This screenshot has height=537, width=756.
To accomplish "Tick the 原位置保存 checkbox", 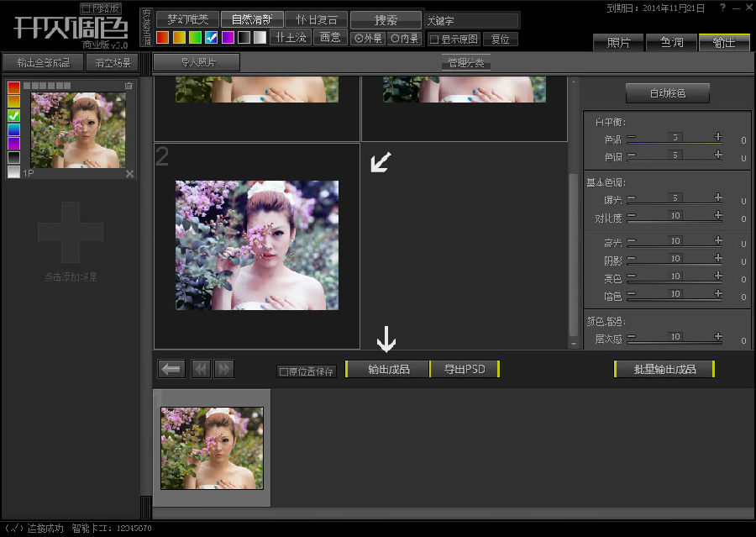I will [x=284, y=371].
